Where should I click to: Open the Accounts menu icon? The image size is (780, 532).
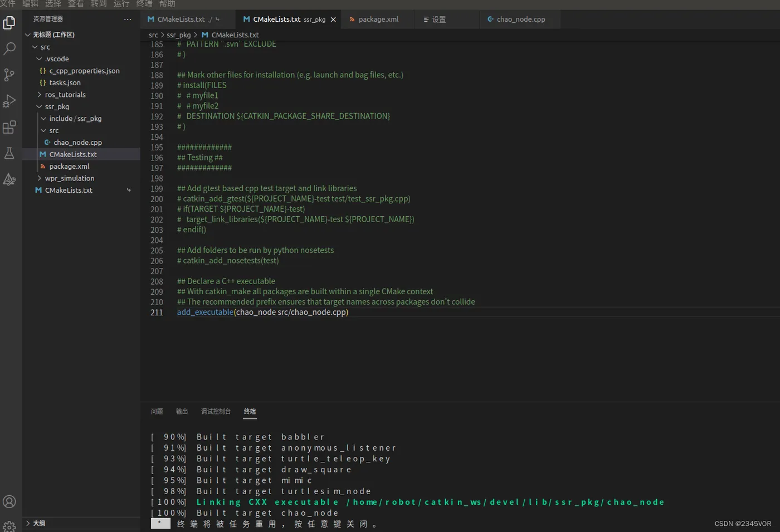click(9, 501)
